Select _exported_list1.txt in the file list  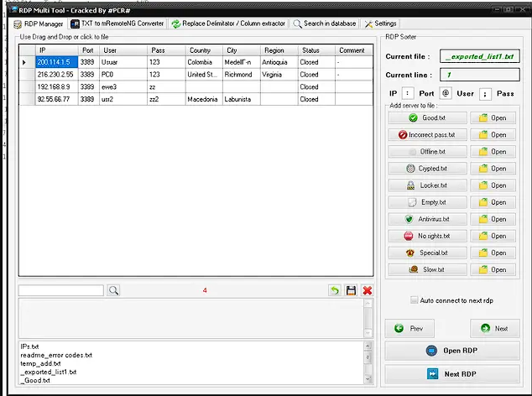(49, 372)
